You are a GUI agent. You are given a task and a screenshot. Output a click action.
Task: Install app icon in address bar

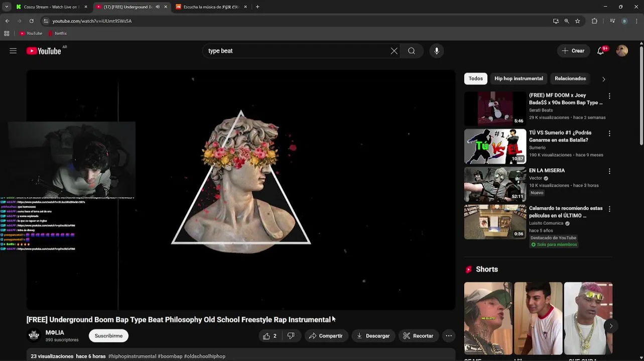(x=556, y=21)
